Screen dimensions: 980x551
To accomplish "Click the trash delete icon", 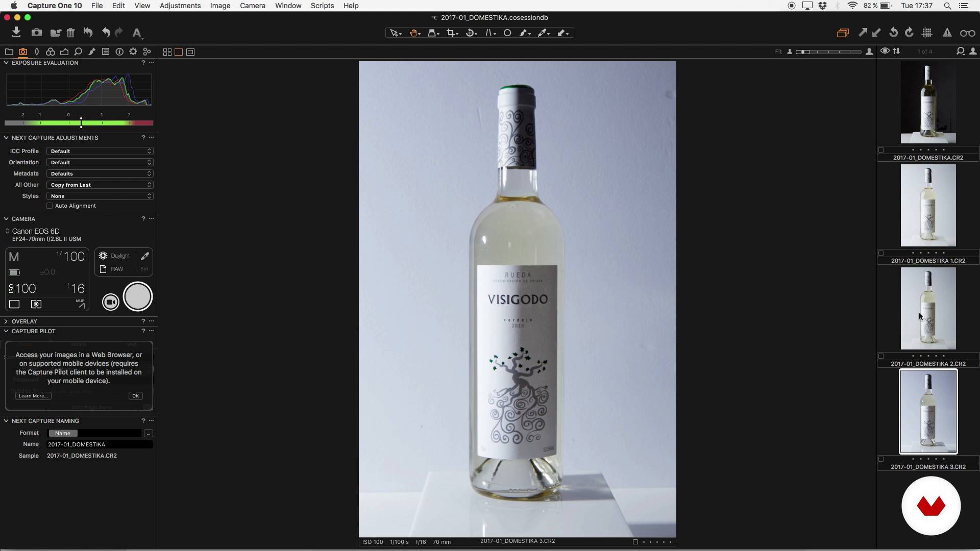I will pos(71,33).
